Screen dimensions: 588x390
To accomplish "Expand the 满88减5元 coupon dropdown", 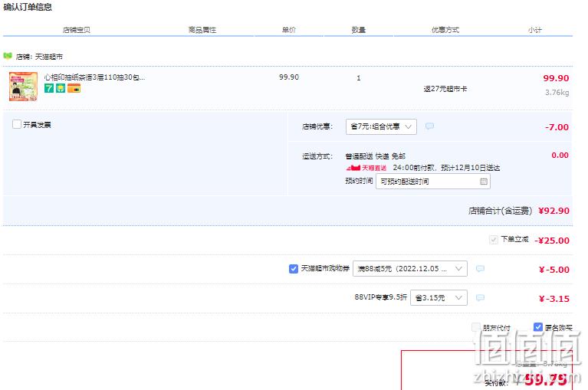I will pos(410,269).
